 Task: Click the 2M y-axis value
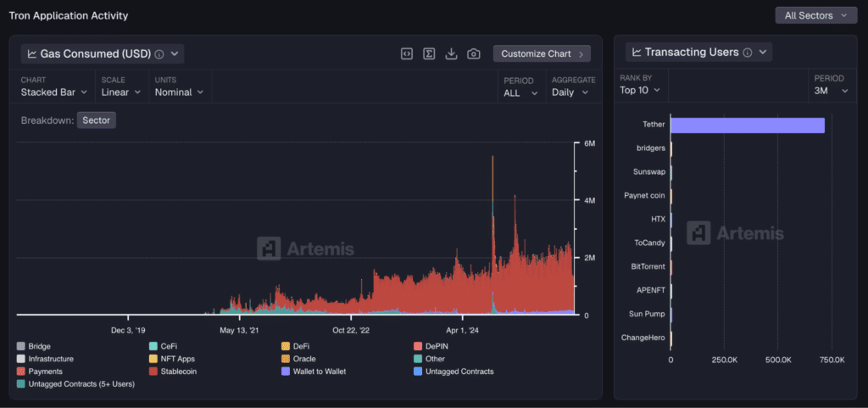pos(589,258)
